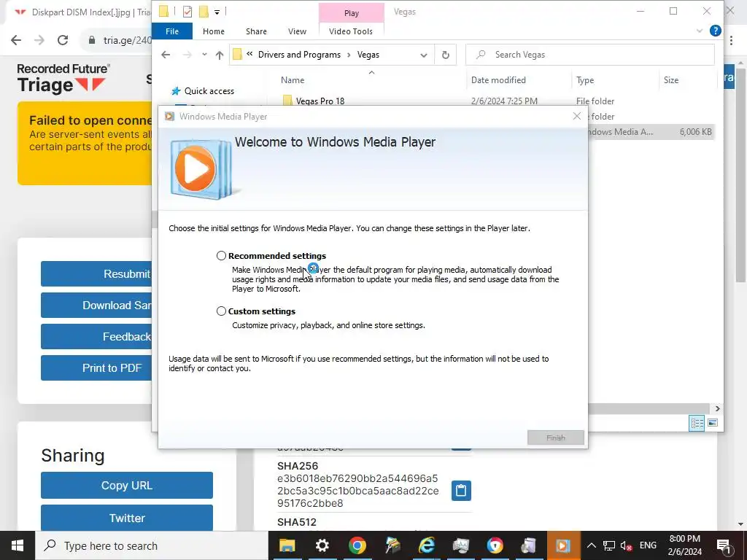Click the Diskpart DISM Index Chrome tab
Screen dimensions: 747x560
coord(83,12)
